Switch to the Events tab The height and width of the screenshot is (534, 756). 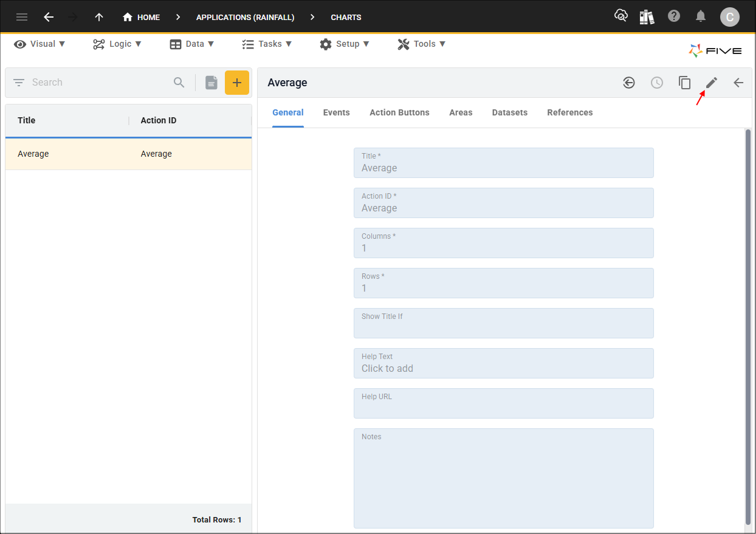tap(336, 112)
